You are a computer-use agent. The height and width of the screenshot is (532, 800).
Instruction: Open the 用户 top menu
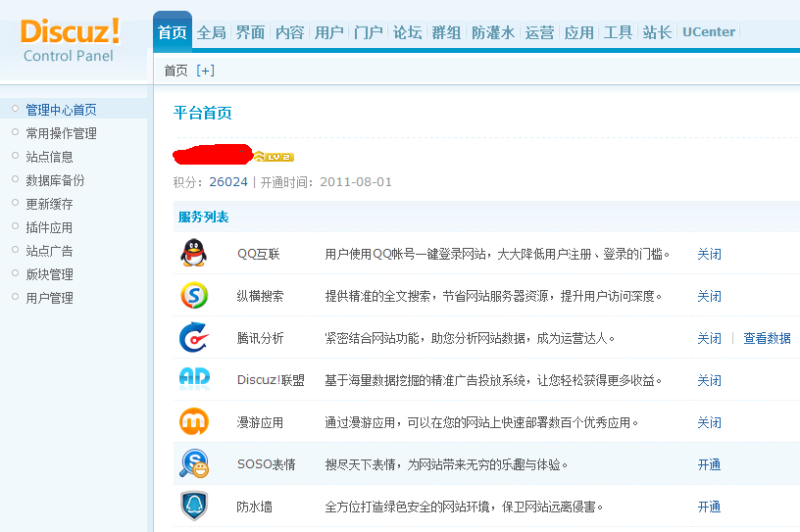point(328,32)
